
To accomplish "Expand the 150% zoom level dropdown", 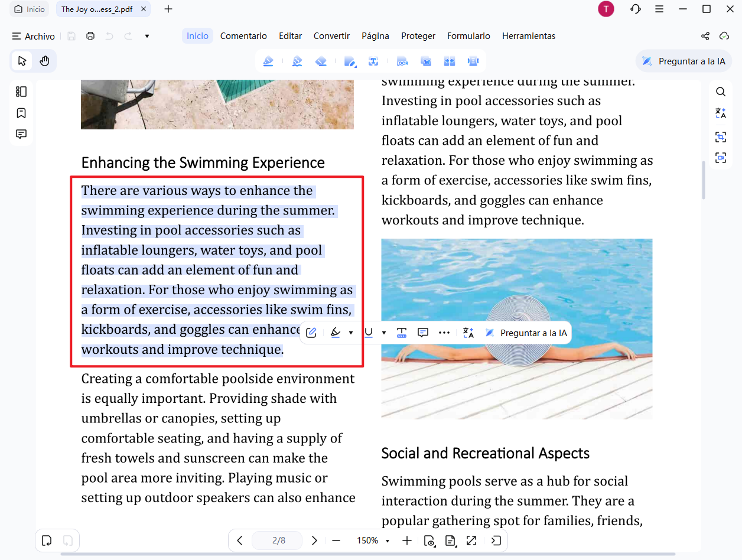I will (x=388, y=541).
